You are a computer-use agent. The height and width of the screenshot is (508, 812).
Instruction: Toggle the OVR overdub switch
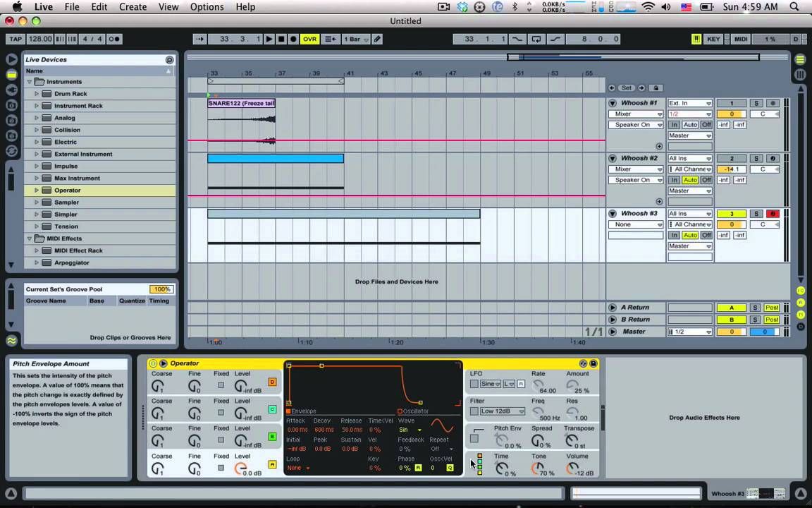309,39
